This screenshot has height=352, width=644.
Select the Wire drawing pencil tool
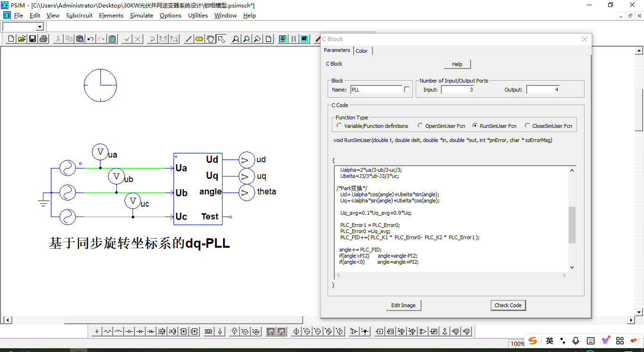pos(188,39)
